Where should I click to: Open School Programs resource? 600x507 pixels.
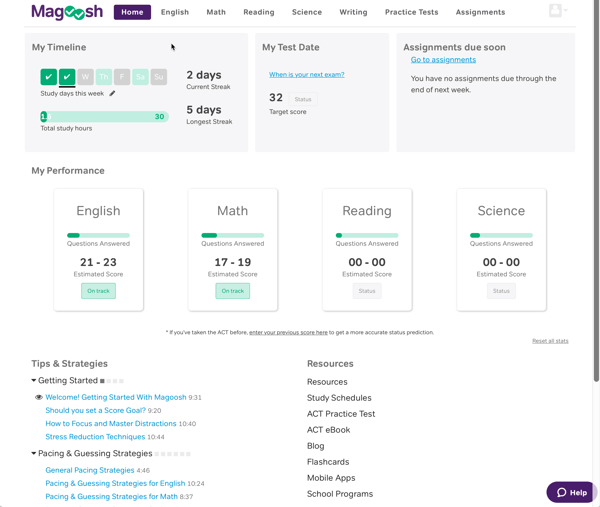click(x=340, y=494)
